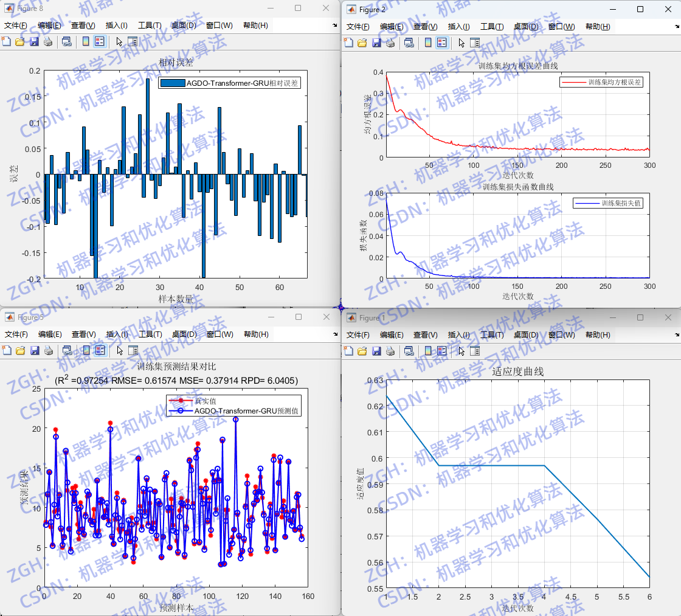Open Property Inspector icon in Figure 2 toolbar
The image size is (681, 616).
pyautogui.click(x=475, y=43)
